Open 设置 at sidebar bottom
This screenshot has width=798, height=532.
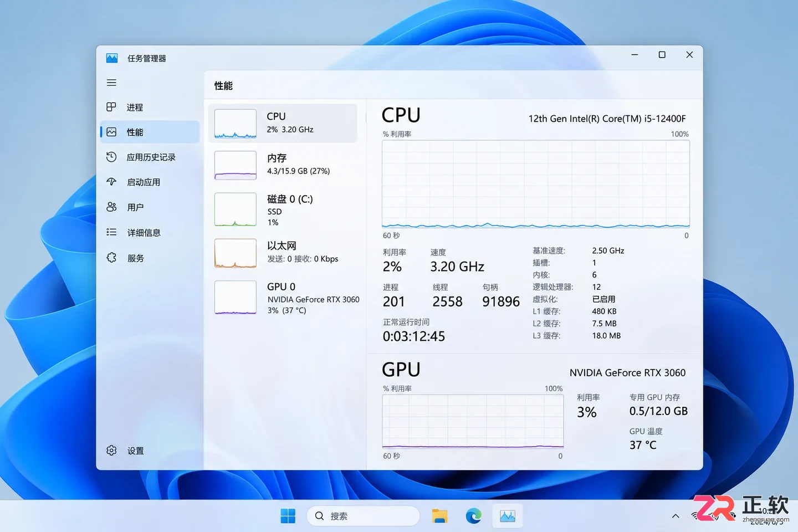pyautogui.click(x=135, y=451)
